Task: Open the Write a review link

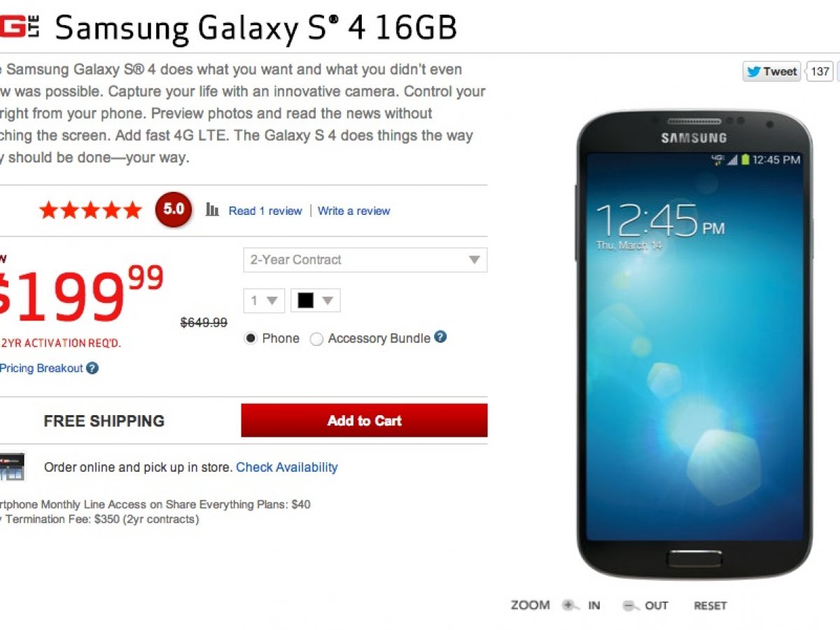Action: pos(353,211)
